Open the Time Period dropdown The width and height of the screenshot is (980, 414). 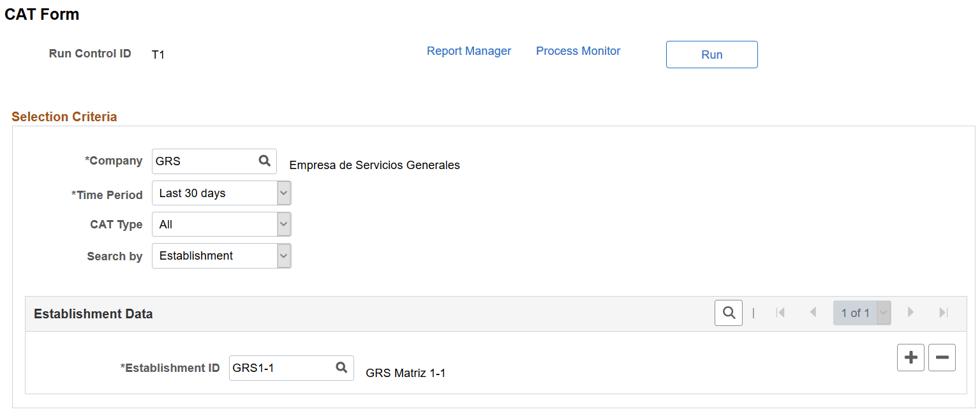point(221,193)
